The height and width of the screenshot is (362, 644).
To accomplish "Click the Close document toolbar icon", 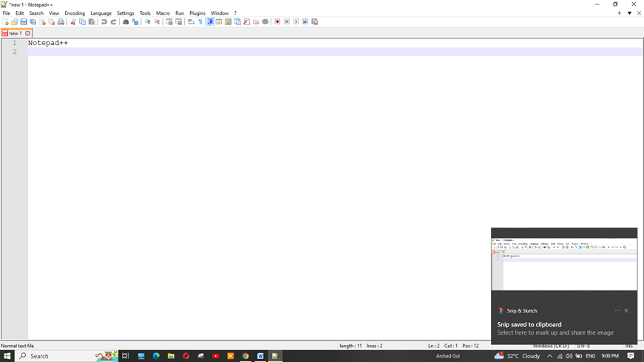I will point(42,21).
